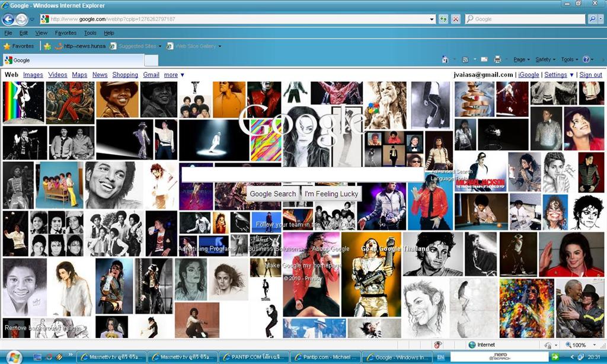Open the Maps link
Screen dimensions: 607x364
79,75
